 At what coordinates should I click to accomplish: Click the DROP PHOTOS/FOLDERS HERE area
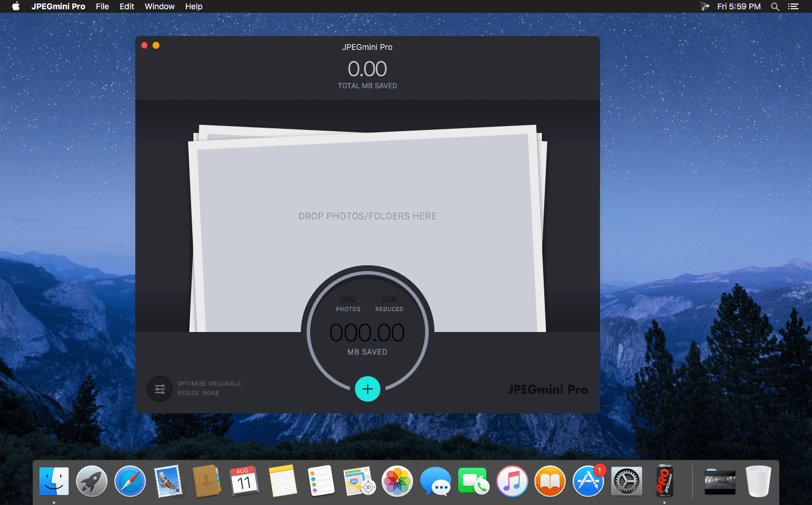pos(367,216)
